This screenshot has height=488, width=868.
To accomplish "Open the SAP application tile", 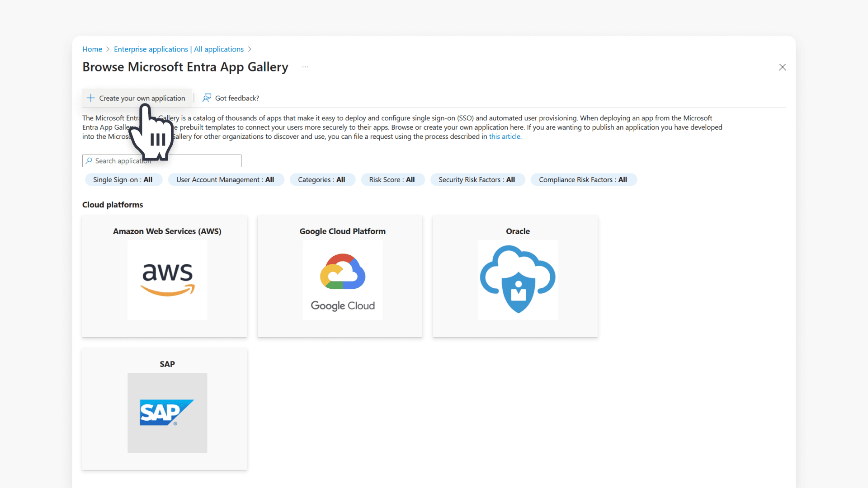I will click(167, 413).
